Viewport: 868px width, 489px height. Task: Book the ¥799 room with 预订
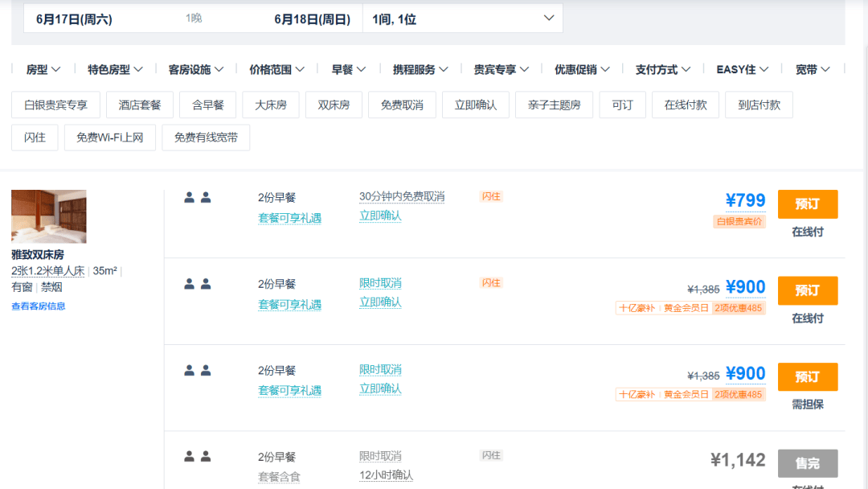click(808, 203)
